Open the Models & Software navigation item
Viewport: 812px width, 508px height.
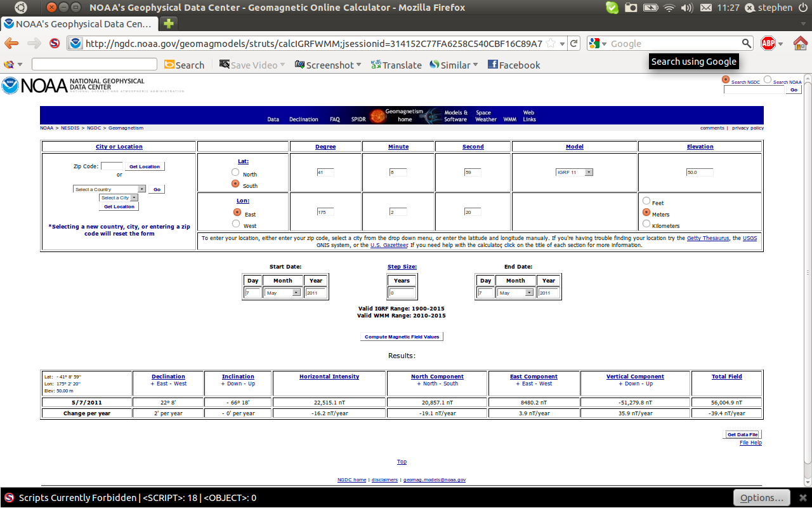455,116
